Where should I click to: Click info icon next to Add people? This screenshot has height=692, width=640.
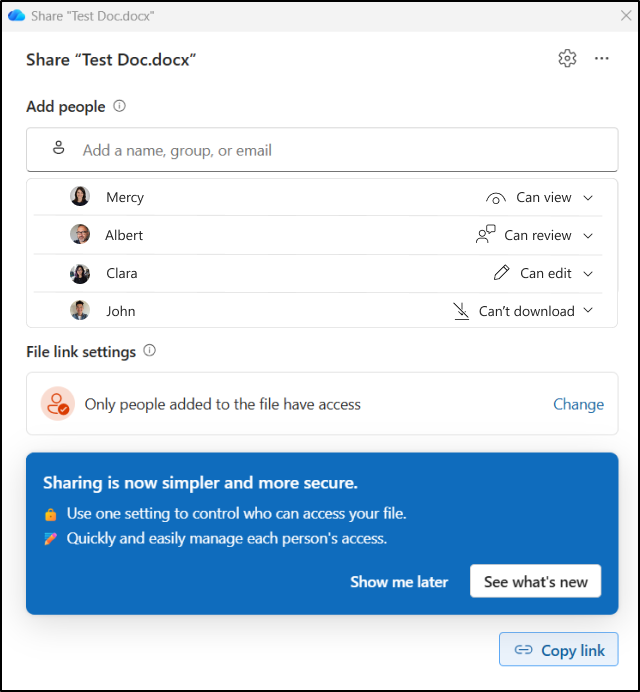(120, 106)
